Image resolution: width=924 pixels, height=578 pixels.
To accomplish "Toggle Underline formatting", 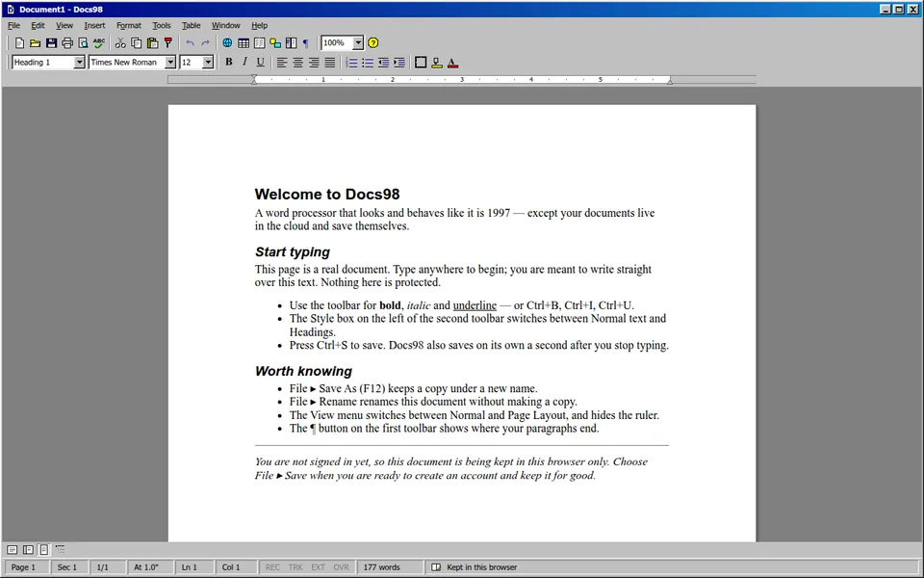I will (x=261, y=63).
